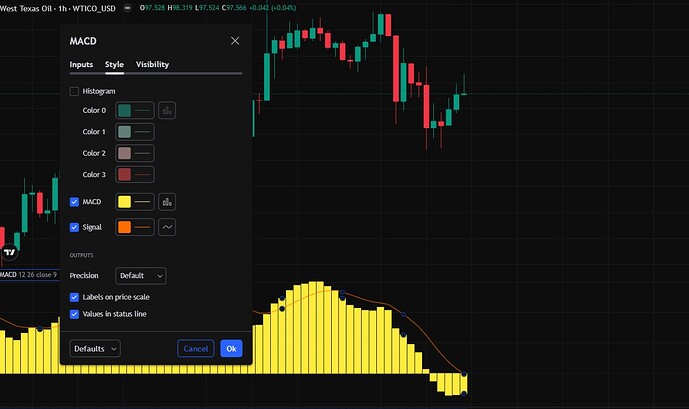Click the MACD 12 26 close 9 legend
This screenshot has width=689, height=409.
[29, 275]
